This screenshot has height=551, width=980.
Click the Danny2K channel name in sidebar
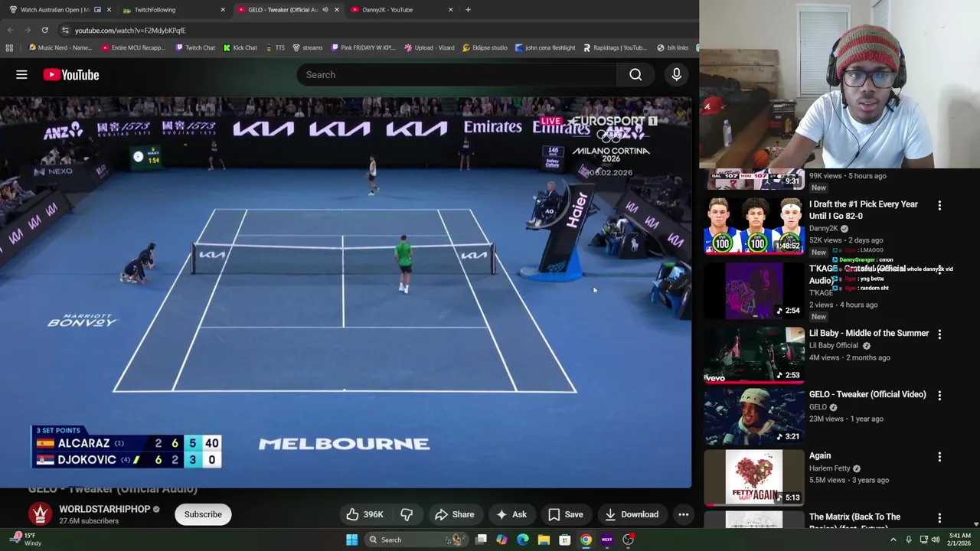(824, 228)
